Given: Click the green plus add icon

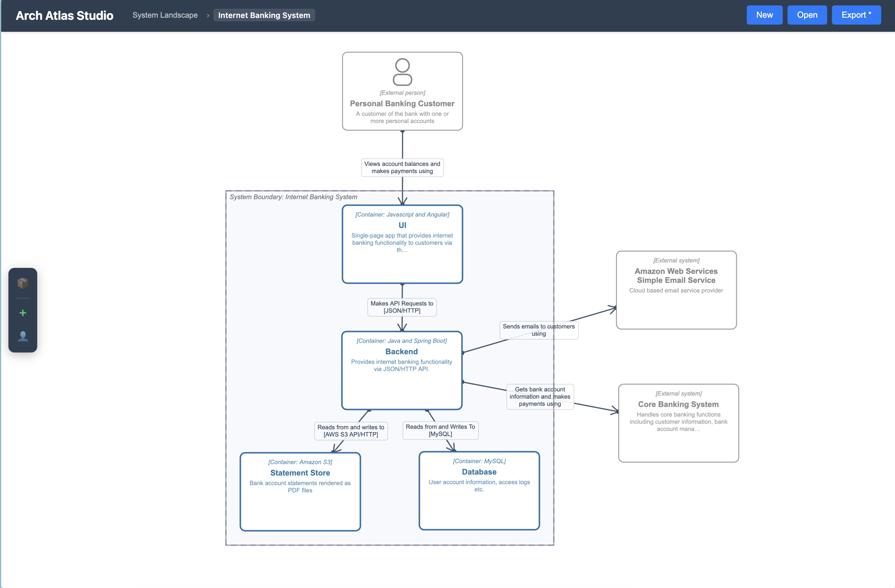Looking at the screenshot, I should point(23,313).
